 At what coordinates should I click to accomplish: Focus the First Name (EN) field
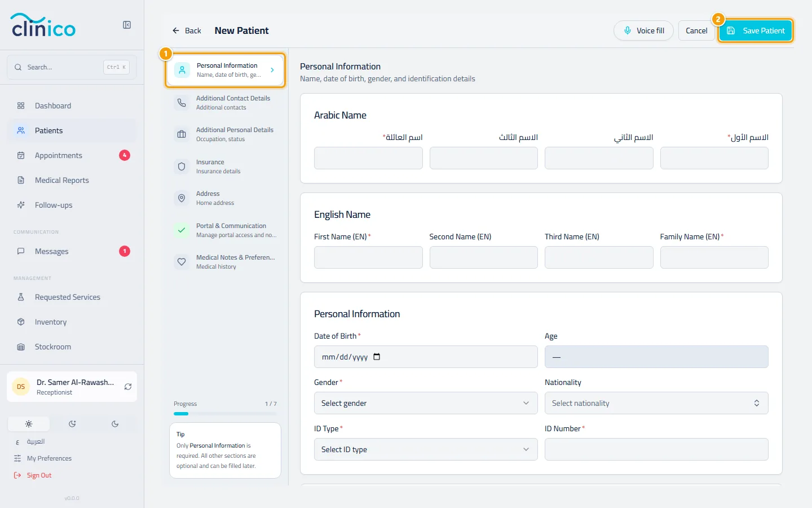point(368,257)
